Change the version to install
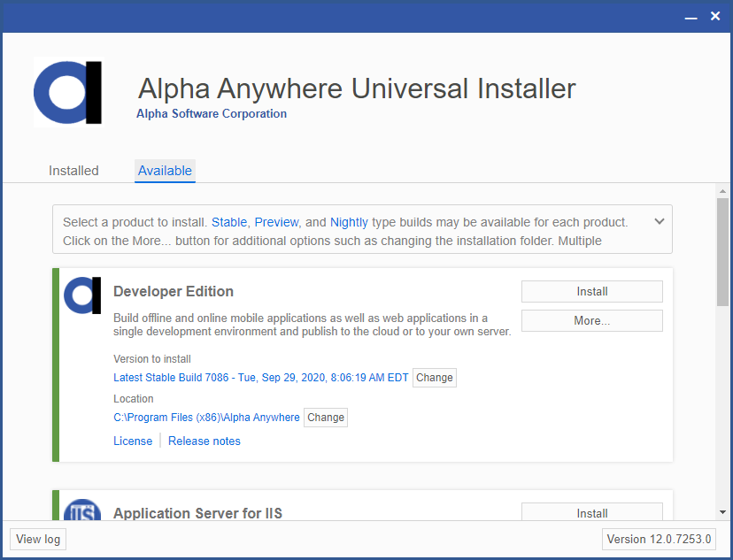 (x=435, y=378)
